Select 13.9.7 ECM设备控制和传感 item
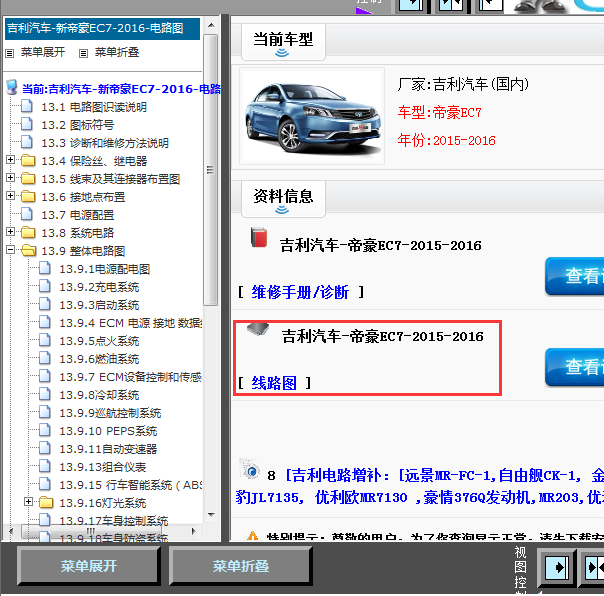 pyautogui.click(x=131, y=377)
